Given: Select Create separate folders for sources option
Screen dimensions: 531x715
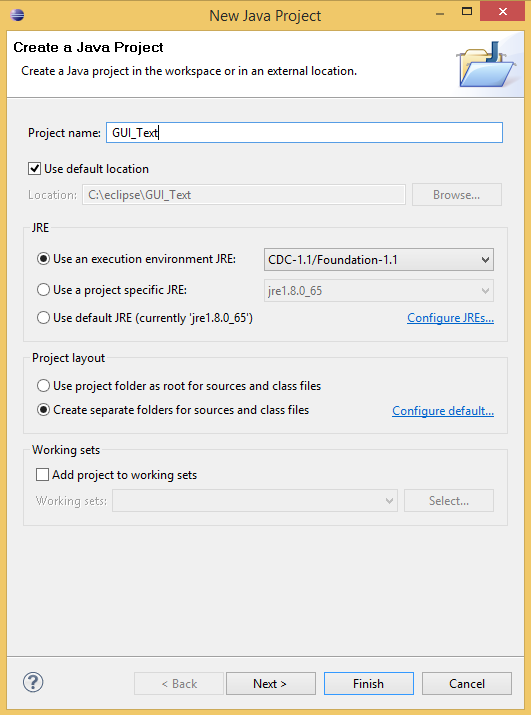Looking at the screenshot, I should pyautogui.click(x=43, y=410).
